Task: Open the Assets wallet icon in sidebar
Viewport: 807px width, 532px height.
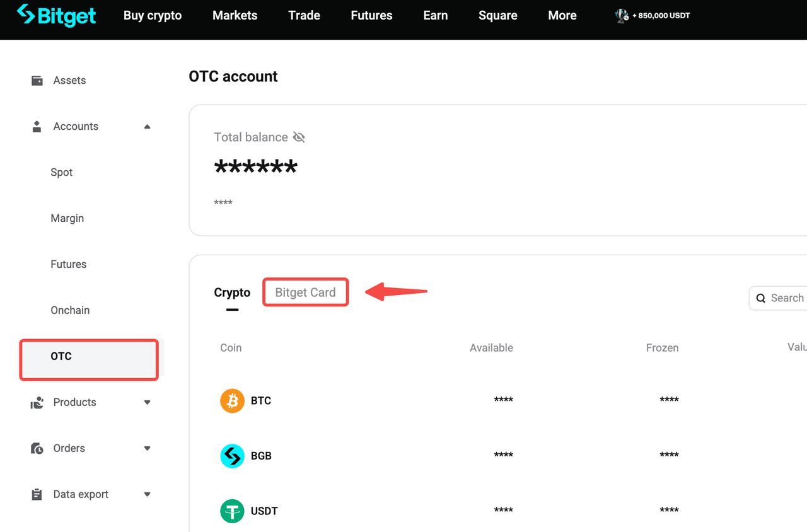Action: coord(37,80)
